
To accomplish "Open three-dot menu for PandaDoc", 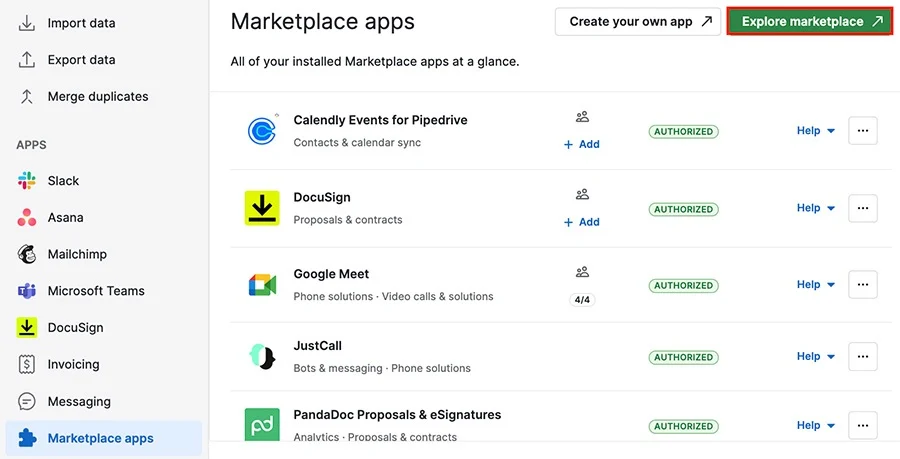I will coord(863,426).
